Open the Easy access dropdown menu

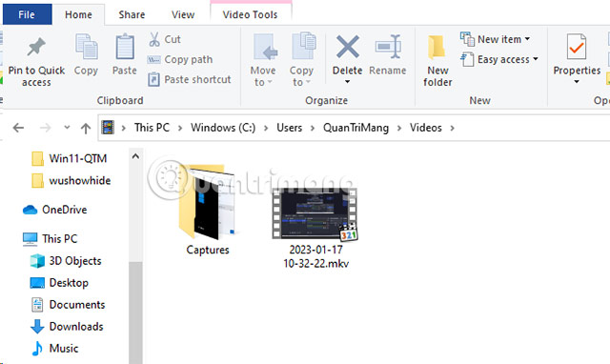499,59
